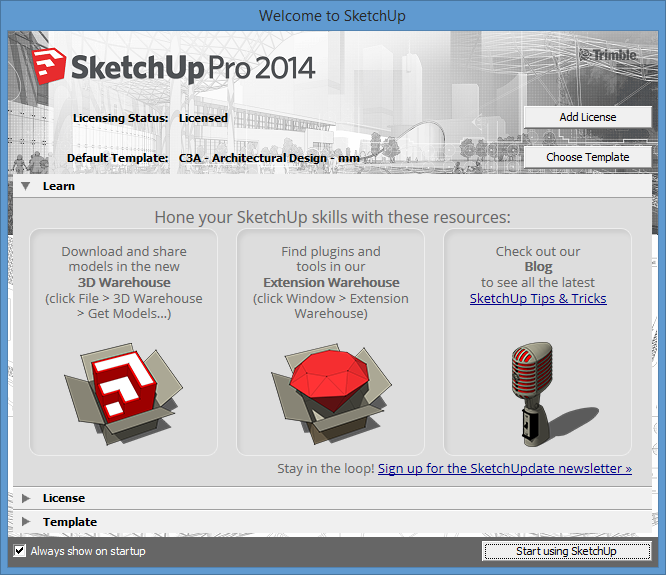Image resolution: width=666 pixels, height=575 pixels.
Task: Click the Add License button
Action: [x=587, y=117]
